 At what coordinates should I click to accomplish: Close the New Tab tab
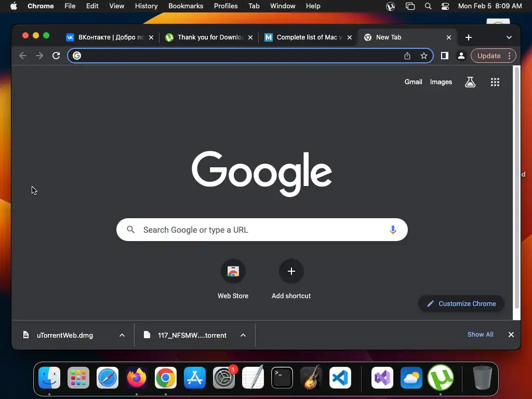coord(448,37)
